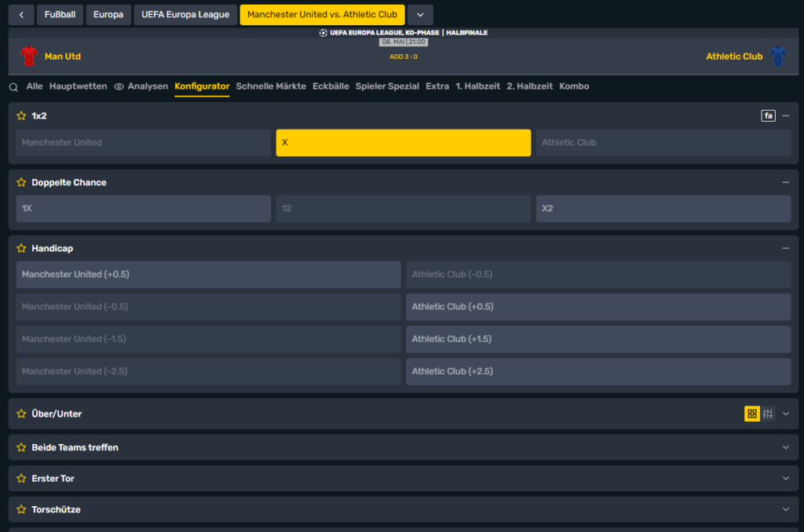Click the 'fa' icon in 1x2 header

click(x=768, y=116)
